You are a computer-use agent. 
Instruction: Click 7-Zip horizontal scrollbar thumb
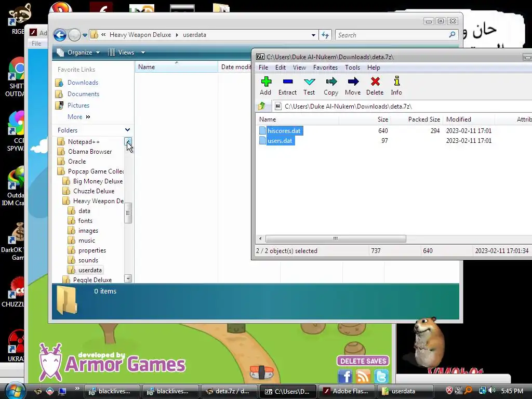pyautogui.click(x=336, y=238)
